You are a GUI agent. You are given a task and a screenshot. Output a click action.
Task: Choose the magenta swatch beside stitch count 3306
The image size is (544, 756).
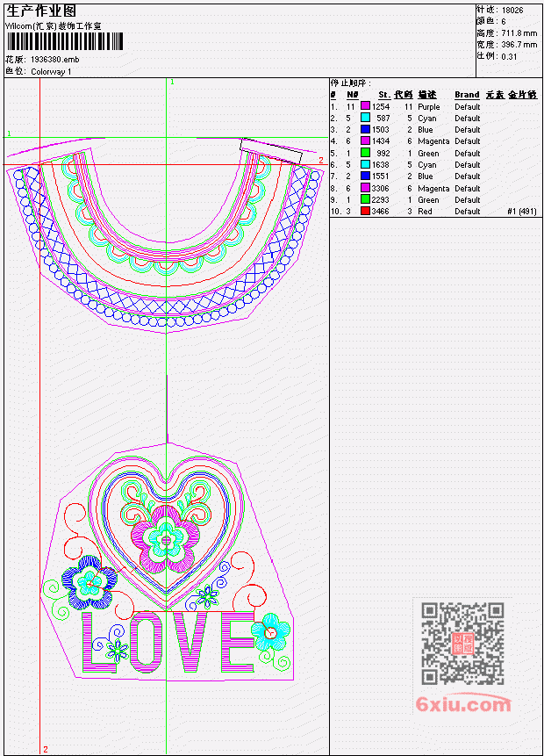365,188
